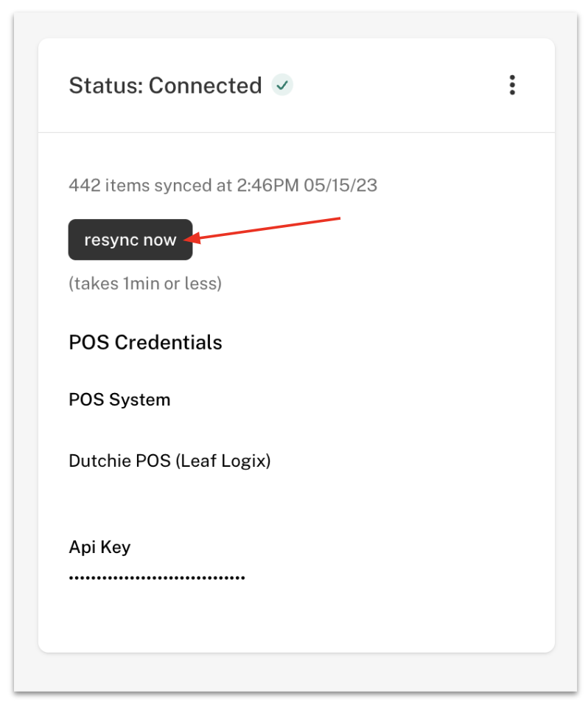Image resolution: width=588 pixels, height=702 pixels.
Task: Select the masked Api Key field
Action: coord(157,577)
